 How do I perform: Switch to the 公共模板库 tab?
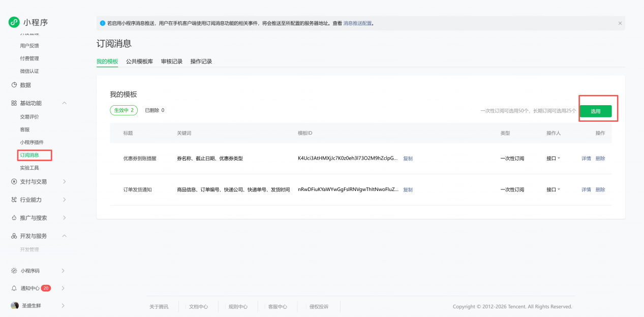point(139,61)
